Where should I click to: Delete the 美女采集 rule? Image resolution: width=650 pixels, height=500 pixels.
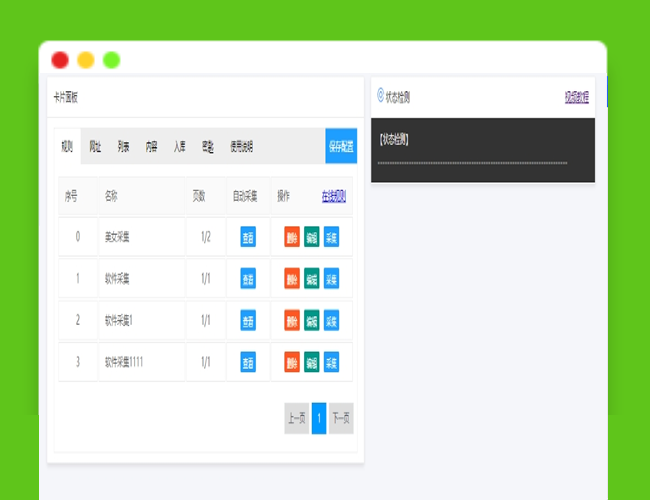point(292,237)
